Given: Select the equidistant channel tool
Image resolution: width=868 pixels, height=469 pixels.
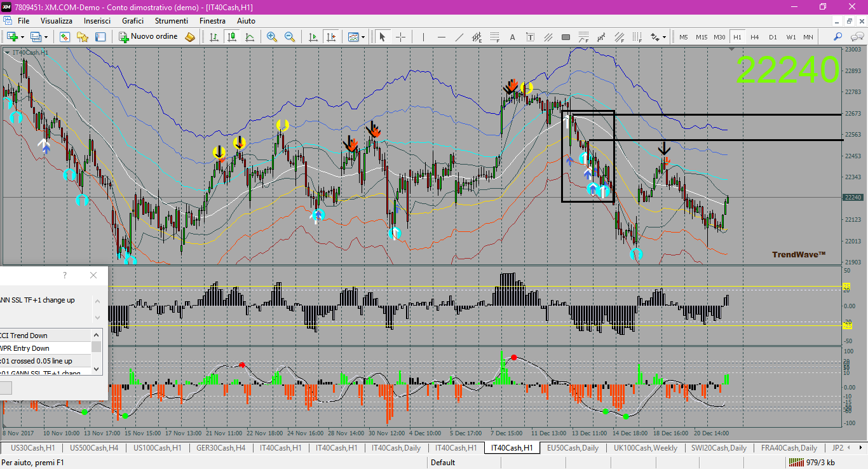Looking at the screenshot, I should tap(477, 37).
